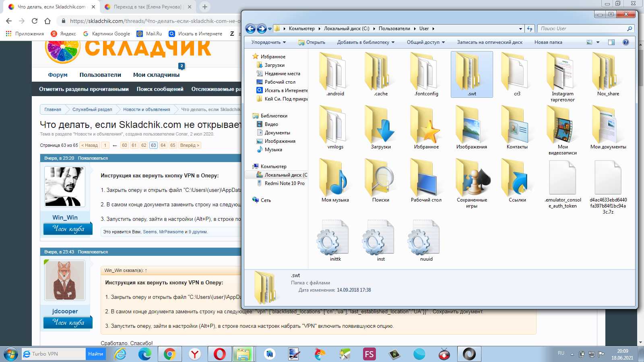Select the inittk file
Viewport: 644px width, 362px height.
[x=335, y=241]
